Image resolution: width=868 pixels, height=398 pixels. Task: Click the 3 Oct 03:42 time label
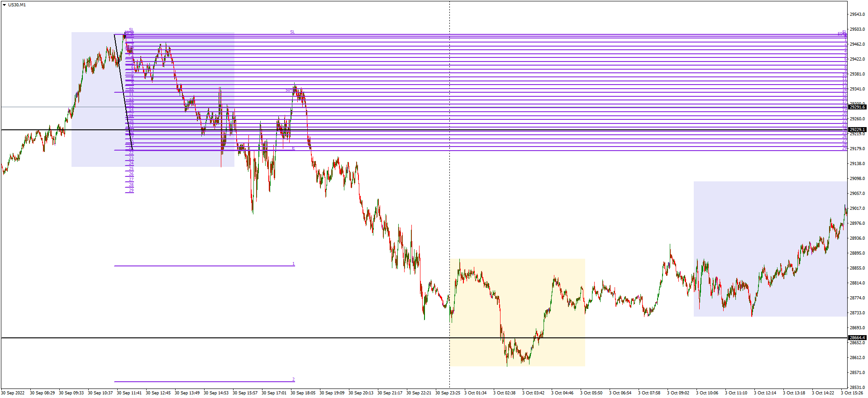point(533,393)
